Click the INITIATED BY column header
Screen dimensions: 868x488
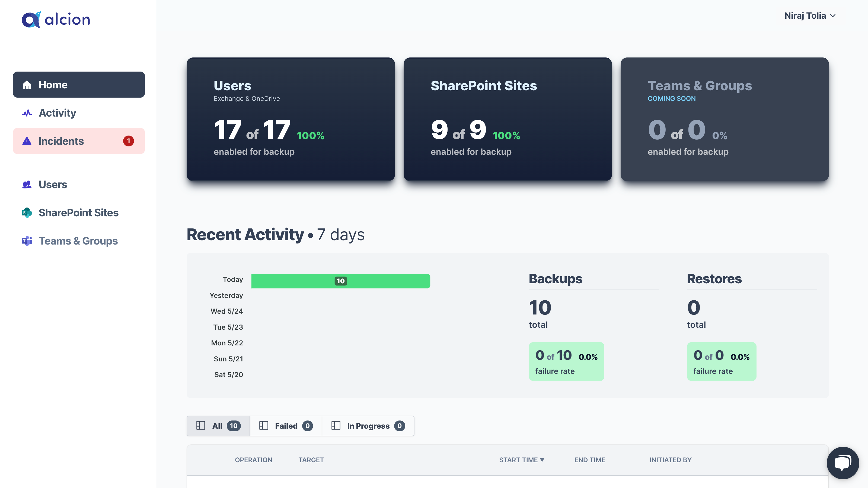tap(670, 460)
